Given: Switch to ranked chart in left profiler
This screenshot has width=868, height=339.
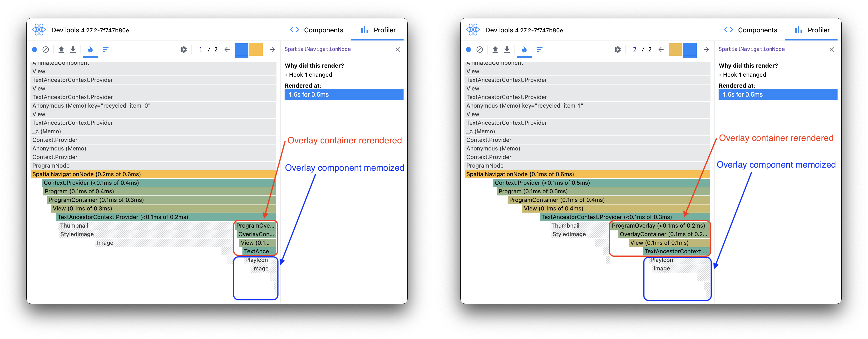Looking at the screenshot, I should coord(105,50).
